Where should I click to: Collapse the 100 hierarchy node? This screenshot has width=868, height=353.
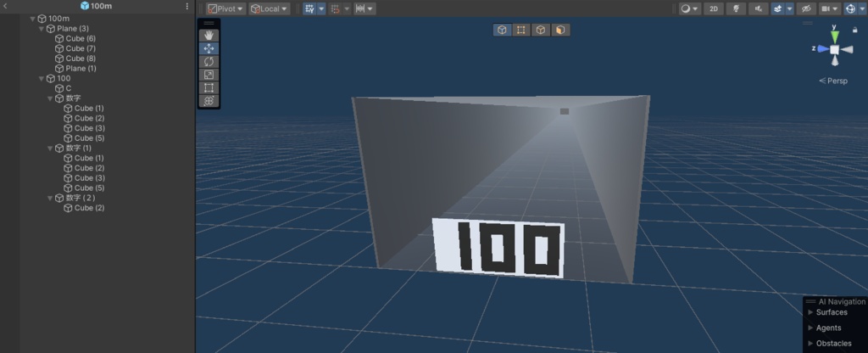tap(42, 79)
